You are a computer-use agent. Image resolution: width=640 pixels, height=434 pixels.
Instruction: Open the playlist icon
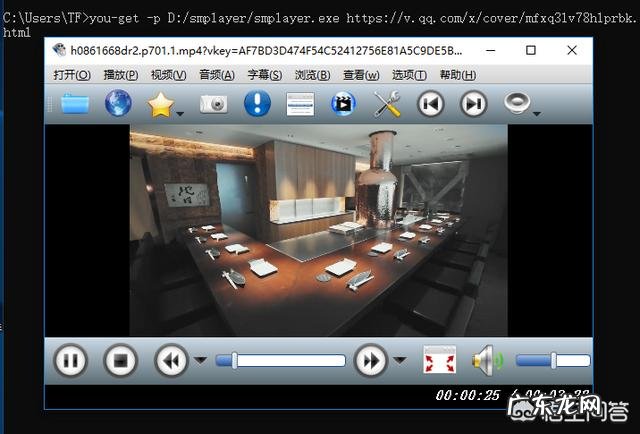coord(300,104)
